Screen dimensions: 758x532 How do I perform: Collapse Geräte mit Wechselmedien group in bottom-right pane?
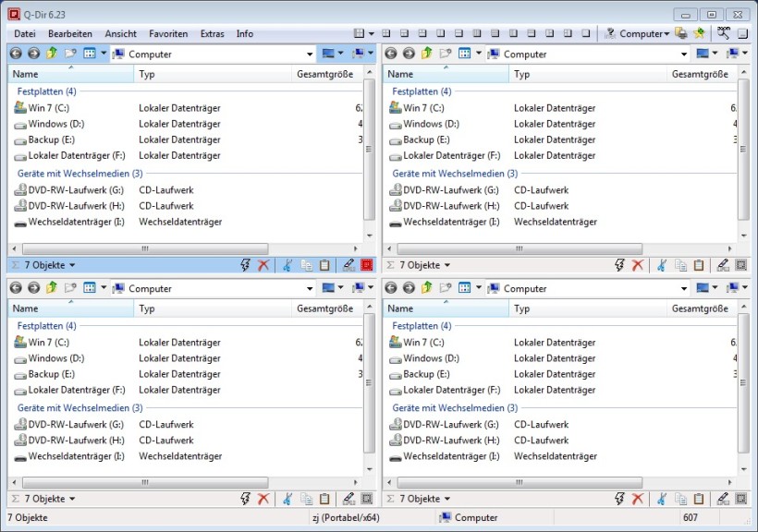[x=455, y=408]
